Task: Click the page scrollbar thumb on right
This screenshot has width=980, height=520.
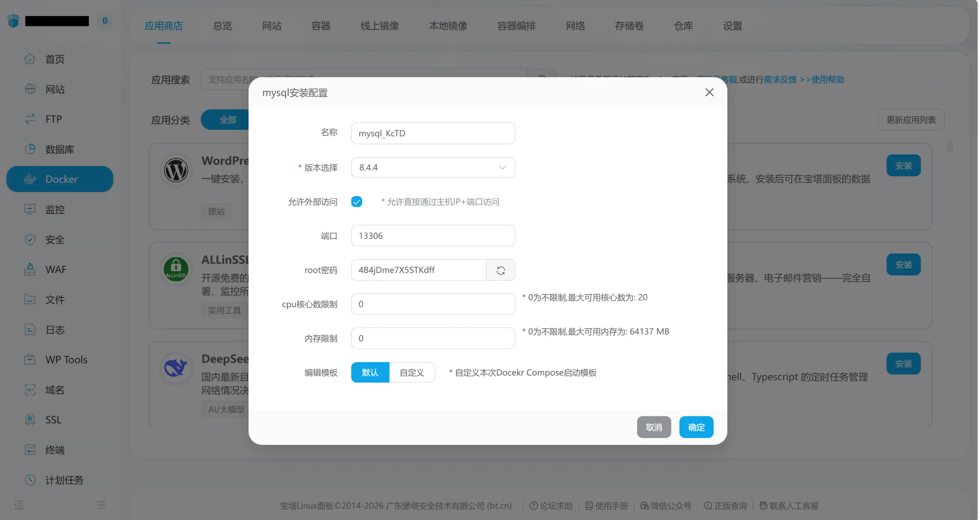Action: point(950,146)
